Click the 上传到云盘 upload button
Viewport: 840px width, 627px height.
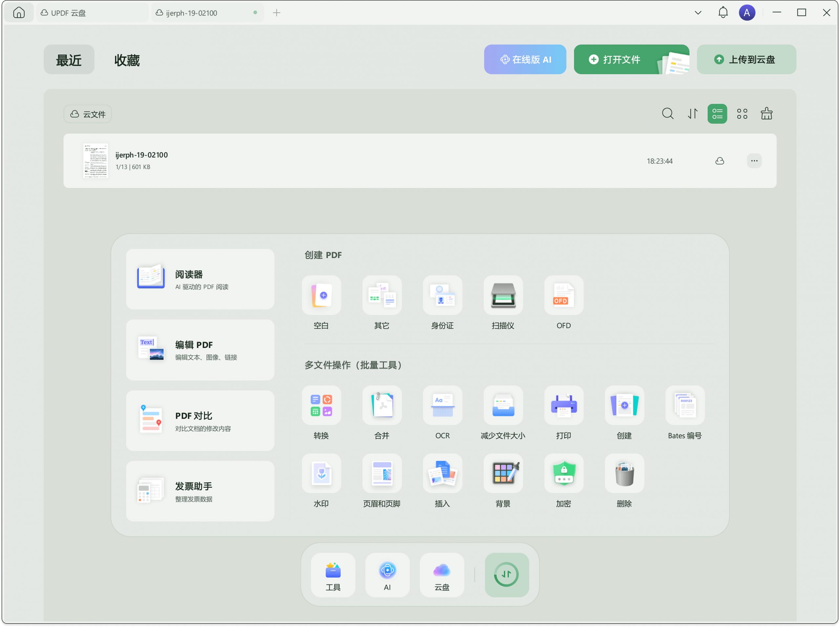pyautogui.click(x=746, y=60)
